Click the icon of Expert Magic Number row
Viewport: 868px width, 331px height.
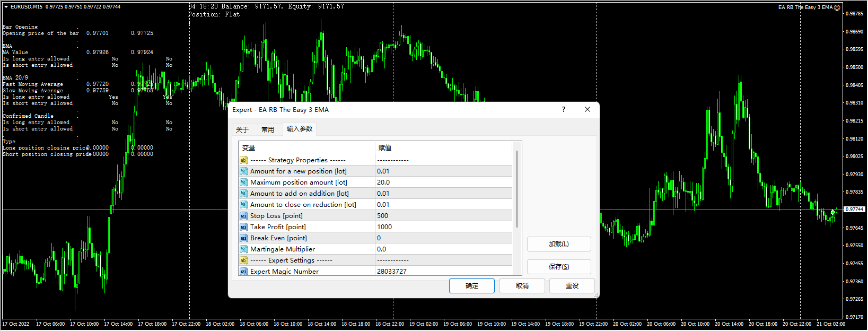(243, 271)
